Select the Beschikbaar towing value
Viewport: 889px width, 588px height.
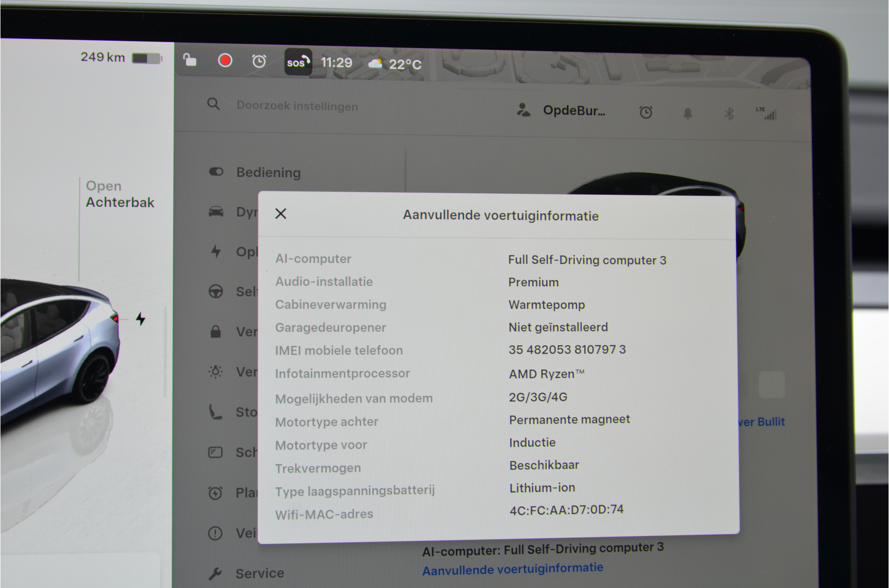544,465
